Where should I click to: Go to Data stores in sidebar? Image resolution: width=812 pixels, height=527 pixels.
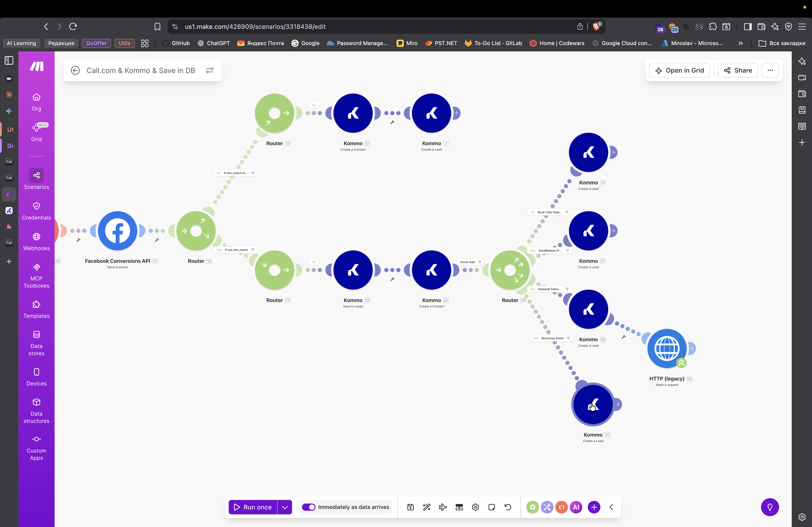(x=36, y=343)
